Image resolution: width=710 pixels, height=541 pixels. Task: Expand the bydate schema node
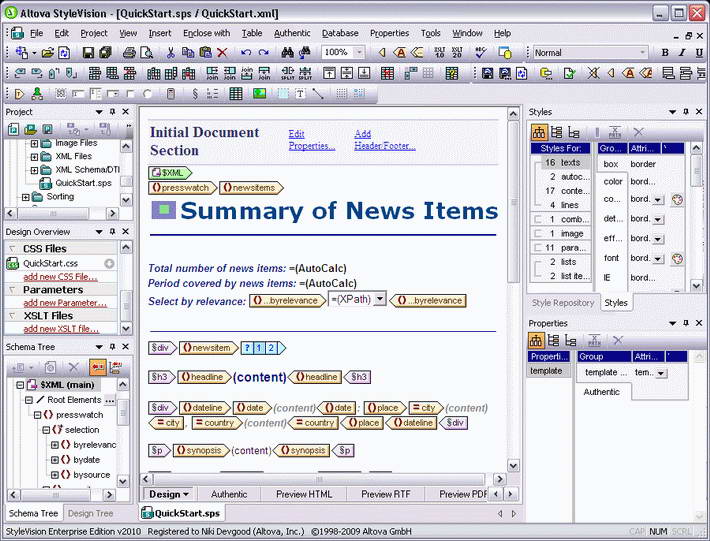point(55,460)
